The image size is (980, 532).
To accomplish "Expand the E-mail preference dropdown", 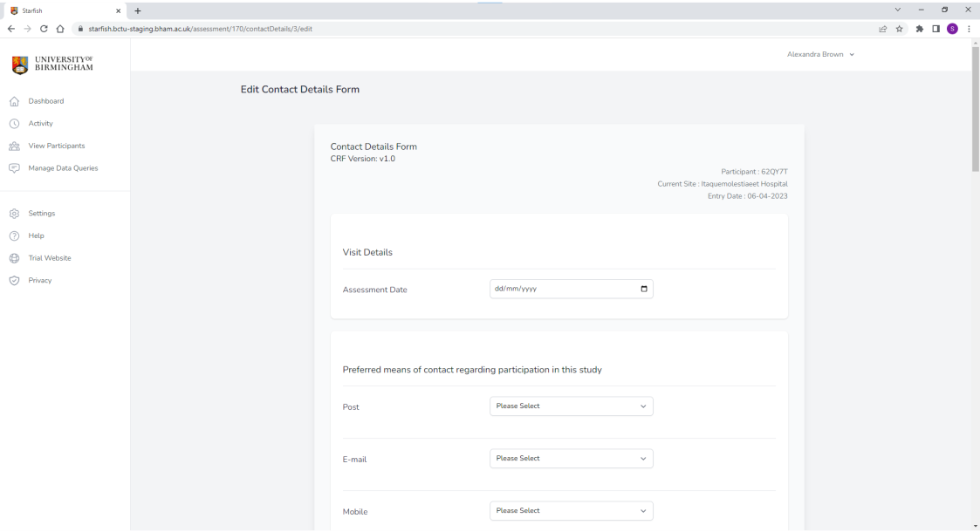I will coord(571,459).
